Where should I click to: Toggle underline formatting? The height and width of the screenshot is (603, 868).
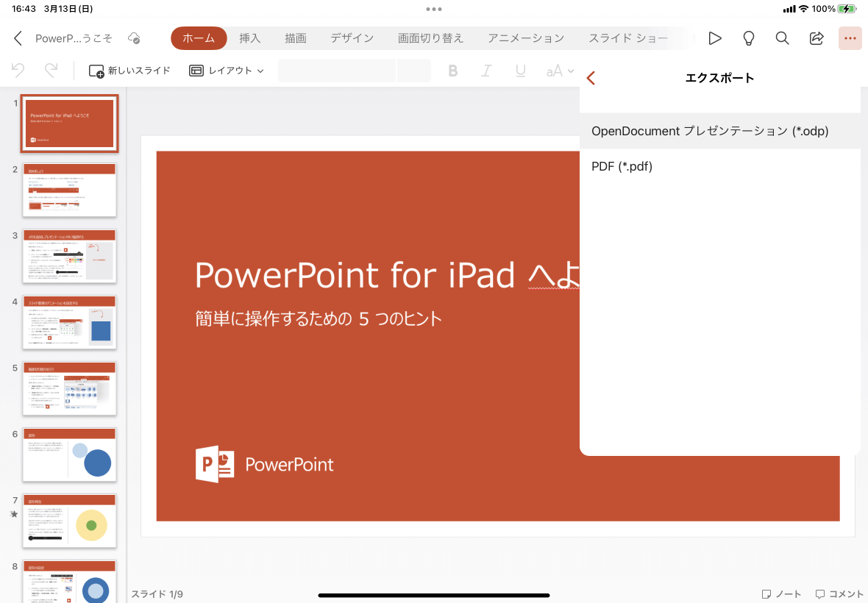pos(520,71)
